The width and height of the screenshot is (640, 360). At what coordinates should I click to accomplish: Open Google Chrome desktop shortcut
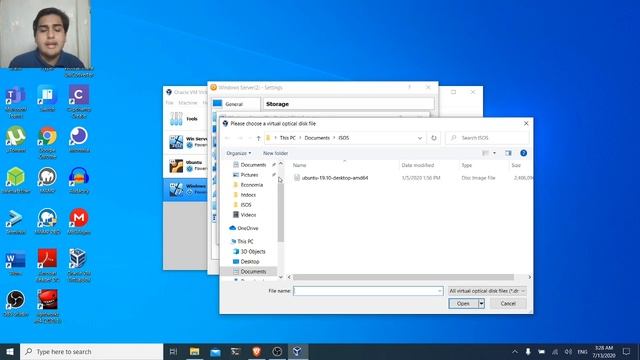click(x=47, y=142)
